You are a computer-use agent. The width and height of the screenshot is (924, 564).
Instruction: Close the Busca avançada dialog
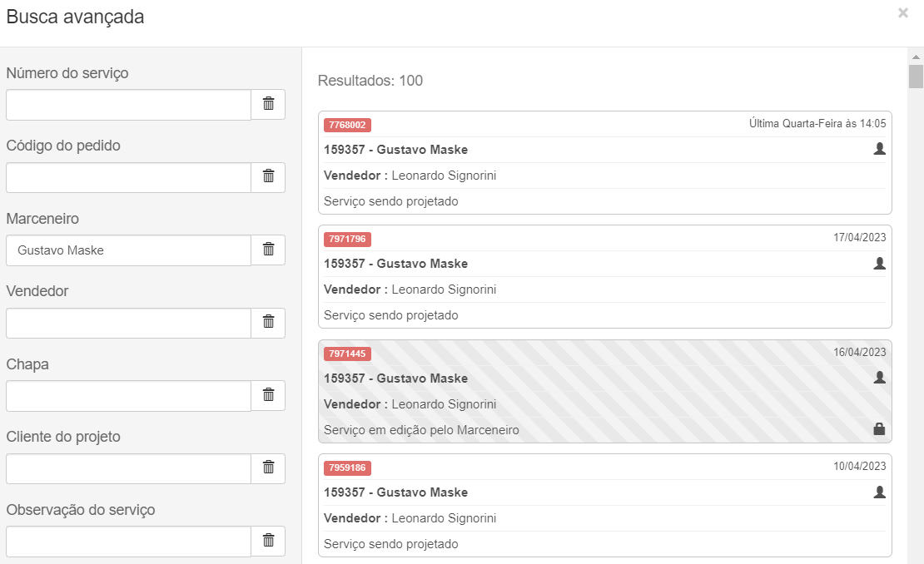pos(903,13)
